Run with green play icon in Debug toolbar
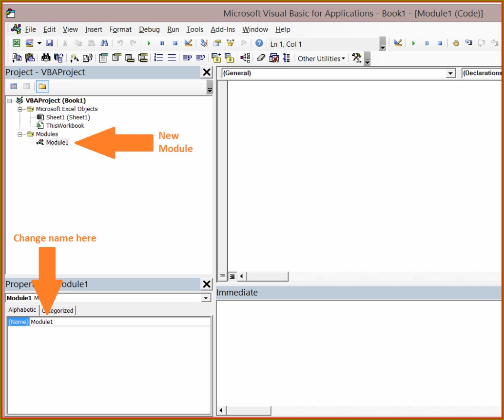 tap(413, 43)
